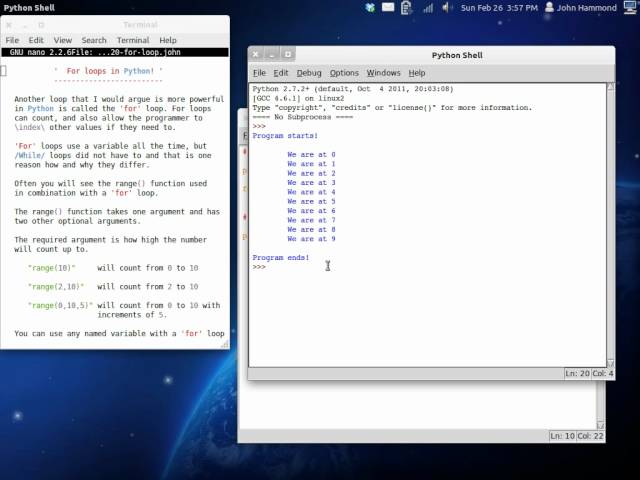Open the Terminal menu in Terminal window

[x=133, y=40]
